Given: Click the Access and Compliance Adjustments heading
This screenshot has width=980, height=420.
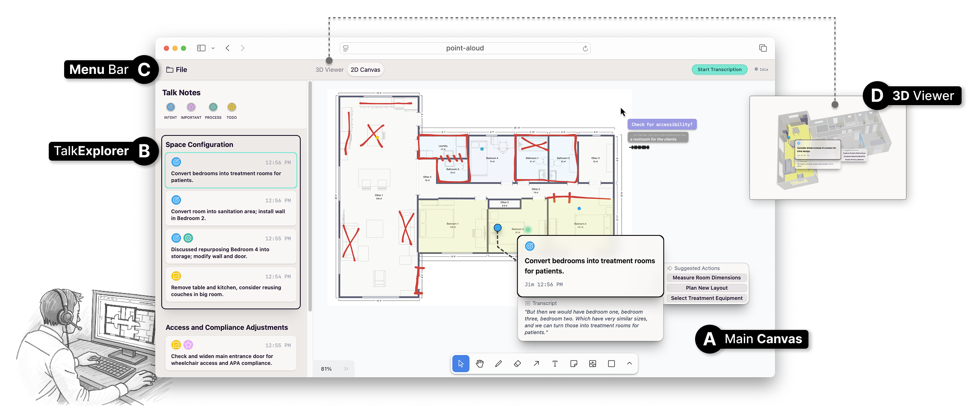Looking at the screenshot, I should (x=227, y=328).
